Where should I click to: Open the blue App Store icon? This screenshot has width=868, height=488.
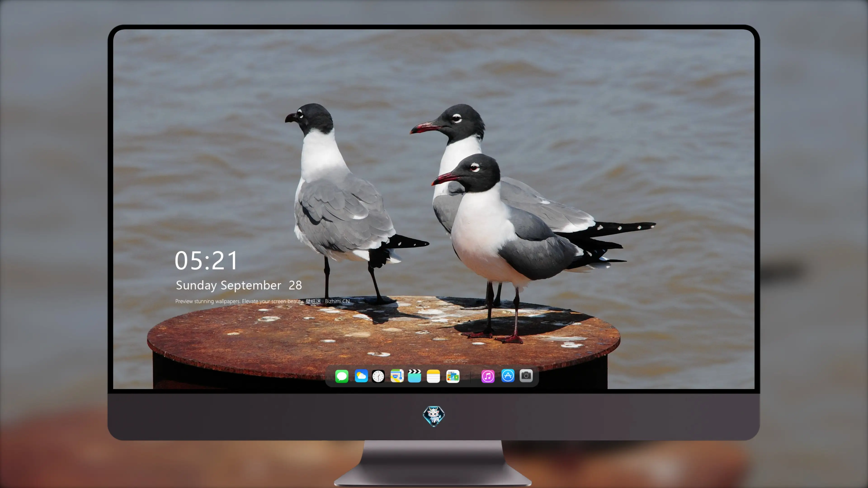coord(508,375)
